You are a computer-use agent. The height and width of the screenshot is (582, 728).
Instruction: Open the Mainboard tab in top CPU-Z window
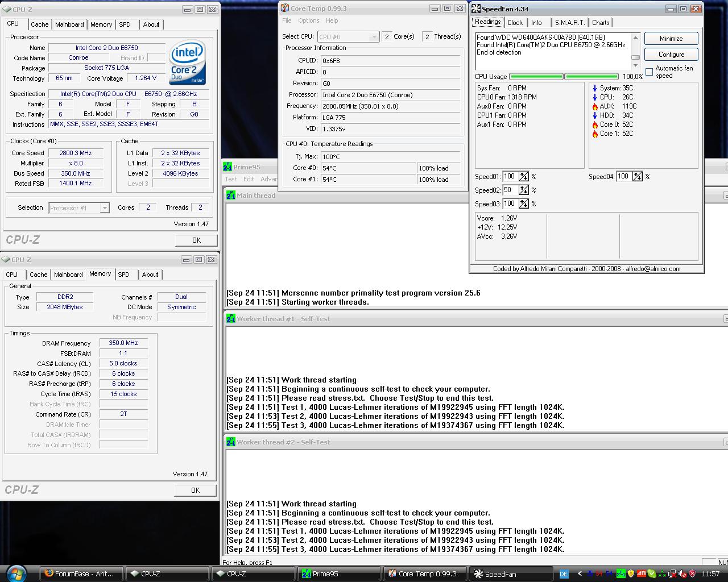click(69, 24)
